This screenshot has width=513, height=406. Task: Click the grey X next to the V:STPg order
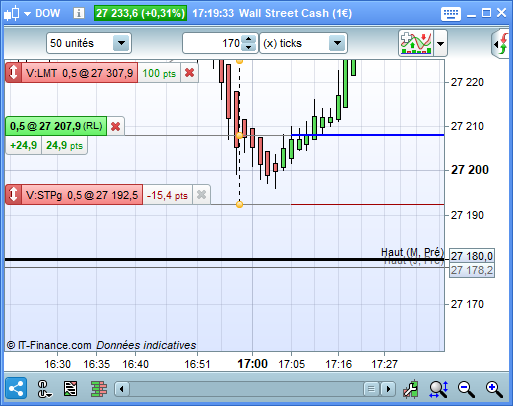tap(201, 195)
